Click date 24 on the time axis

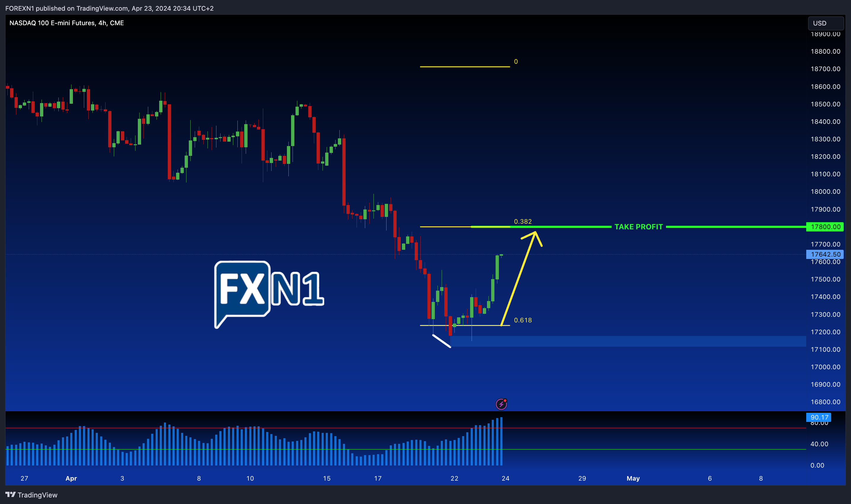(x=505, y=478)
